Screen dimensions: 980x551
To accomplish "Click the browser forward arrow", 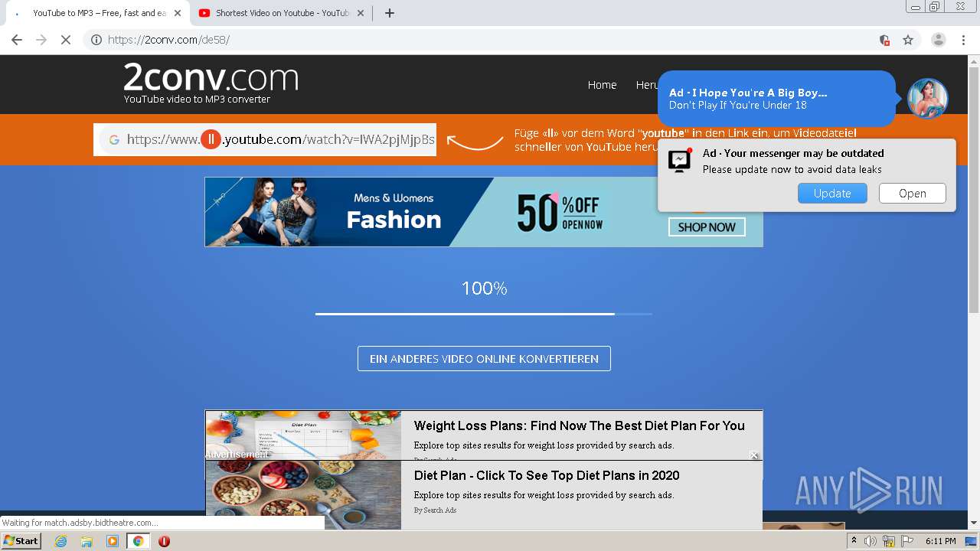I will [x=41, y=40].
